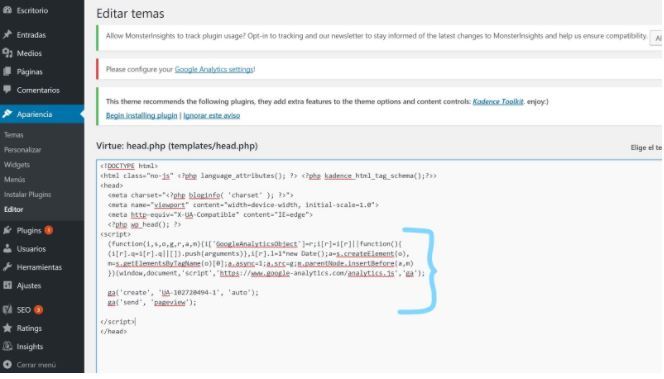
Task: Click the Entradas pushpin icon
Action: pyautogui.click(x=7, y=34)
